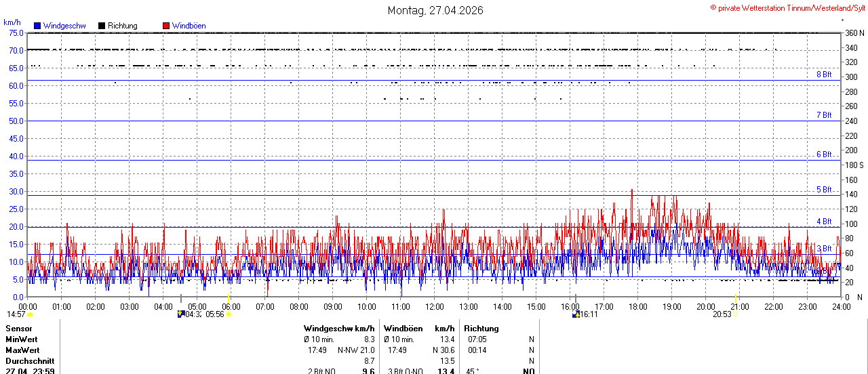Click the 07:05 direction time value

(x=476, y=339)
